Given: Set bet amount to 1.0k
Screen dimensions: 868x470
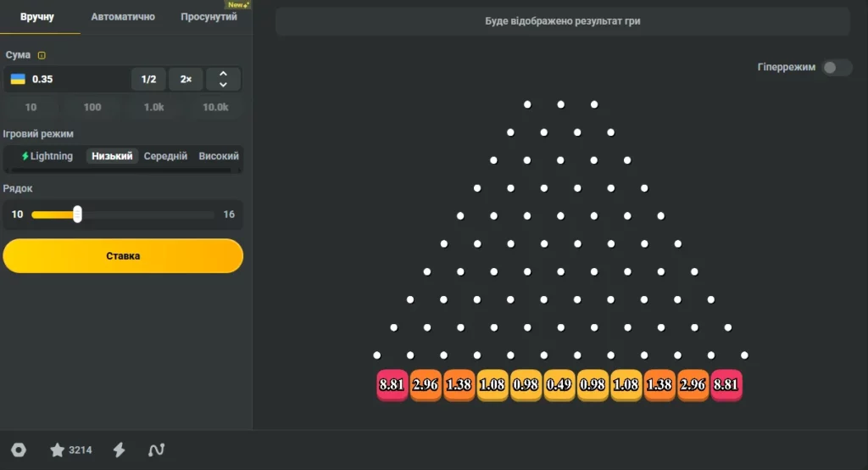Looking at the screenshot, I should (154, 107).
